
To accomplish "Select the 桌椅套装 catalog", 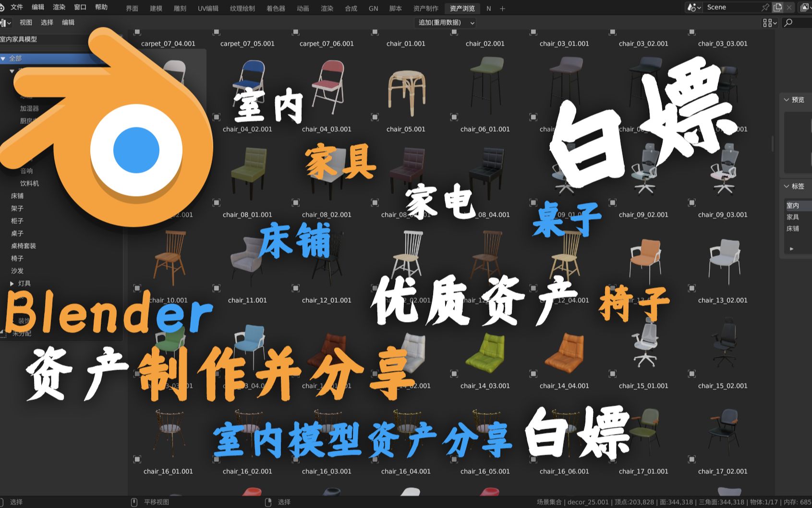I will pos(24,246).
